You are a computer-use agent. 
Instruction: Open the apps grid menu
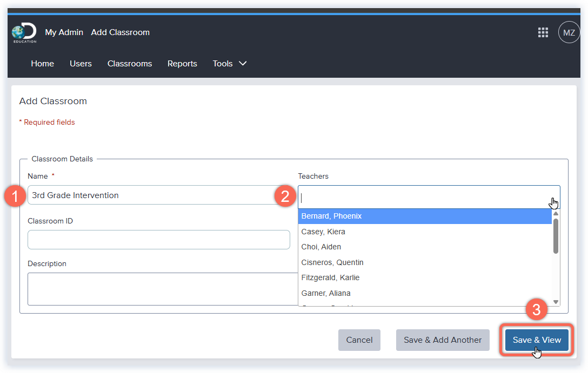click(x=543, y=32)
